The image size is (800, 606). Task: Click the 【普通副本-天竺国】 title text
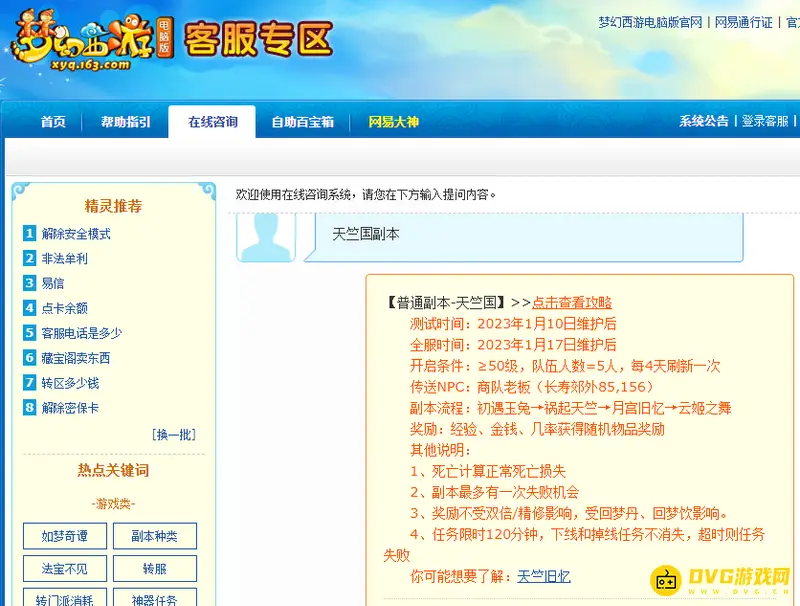(x=444, y=302)
